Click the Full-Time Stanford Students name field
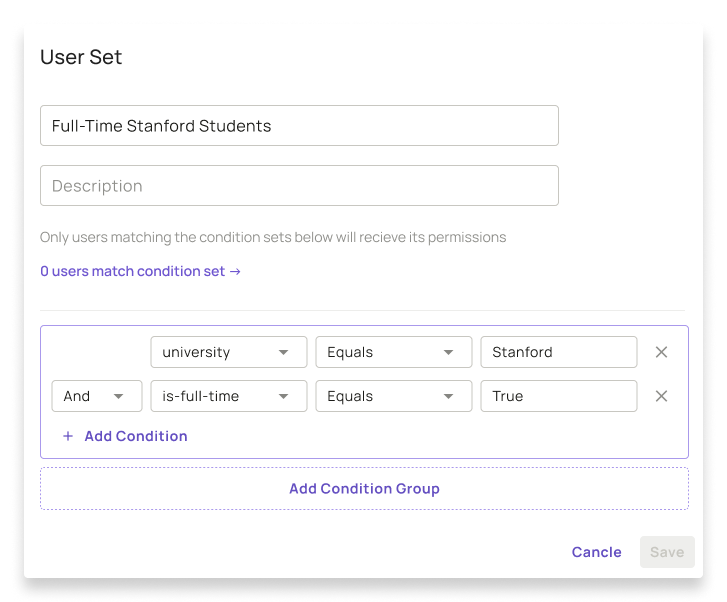Viewport: 727px width, 602px height. [x=299, y=126]
